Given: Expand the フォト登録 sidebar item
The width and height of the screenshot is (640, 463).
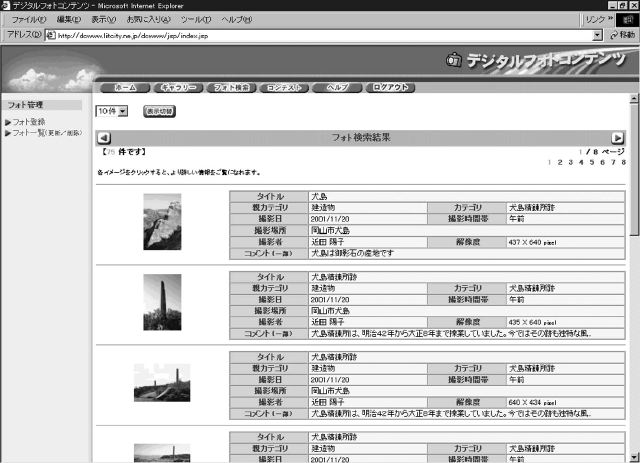Looking at the screenshot, I should [8, 122].
